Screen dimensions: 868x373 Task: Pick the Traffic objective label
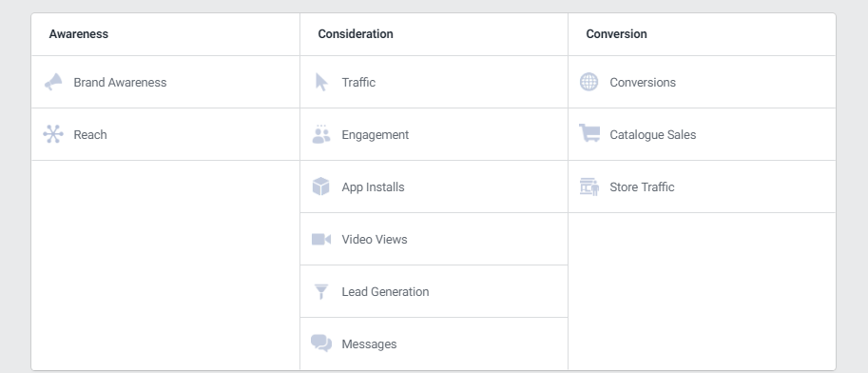pyautogui.click(x=358, y=83)
